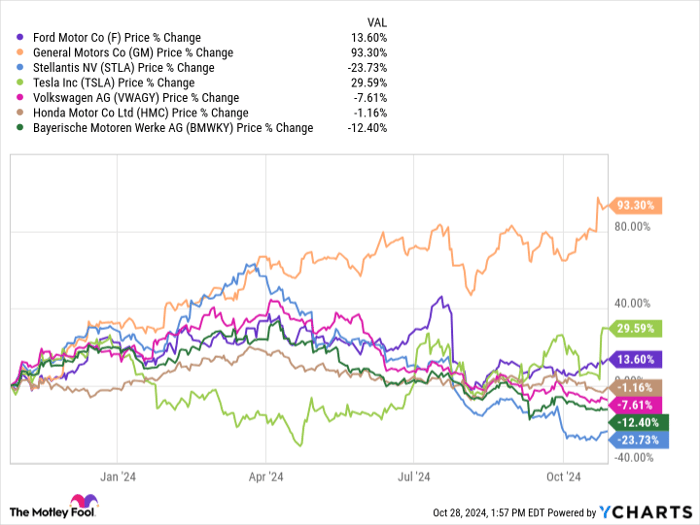Click the VAL column header
This screenshot has width=700, height=525.
[x=376, y=21]
